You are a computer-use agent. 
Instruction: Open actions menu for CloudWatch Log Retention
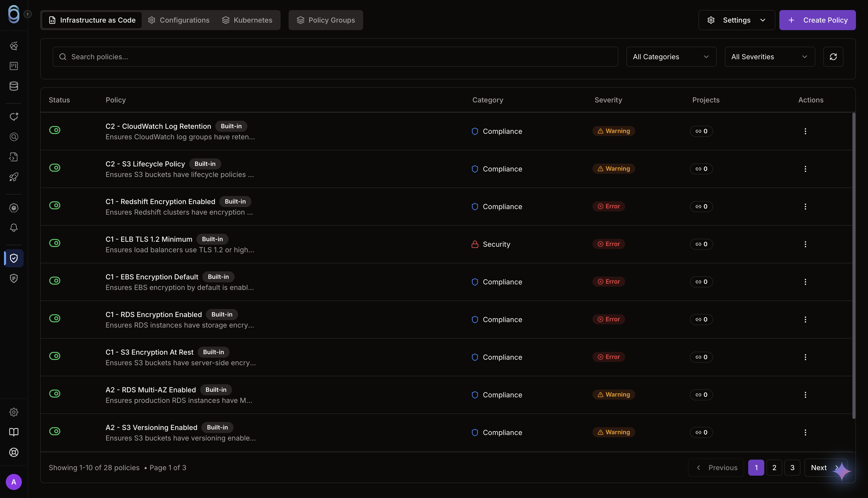point(805,131)
